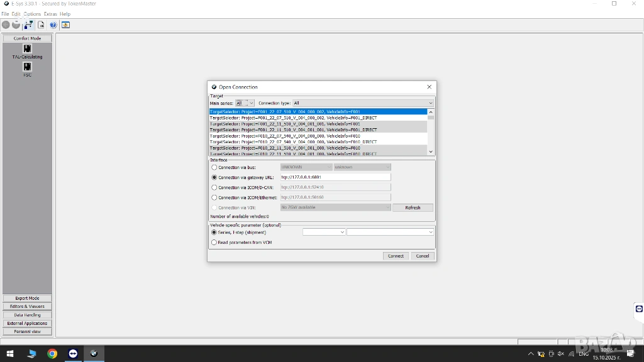Click the Connect button
The width and height of the screenshot is (644, 362).
[x=396, y=256]
